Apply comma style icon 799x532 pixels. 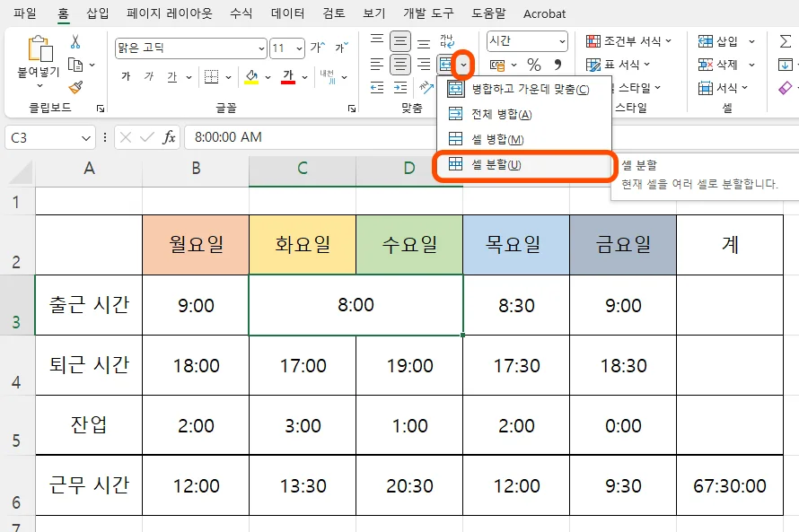pyautogui.click(x=558, y=65)
